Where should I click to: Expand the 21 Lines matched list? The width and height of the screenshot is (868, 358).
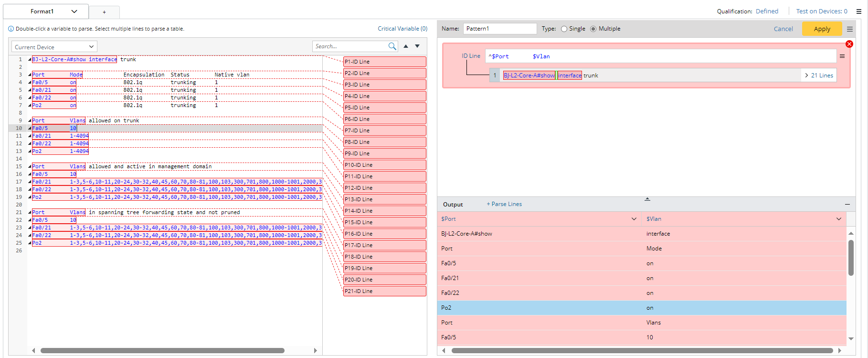[x=819, y=76]
